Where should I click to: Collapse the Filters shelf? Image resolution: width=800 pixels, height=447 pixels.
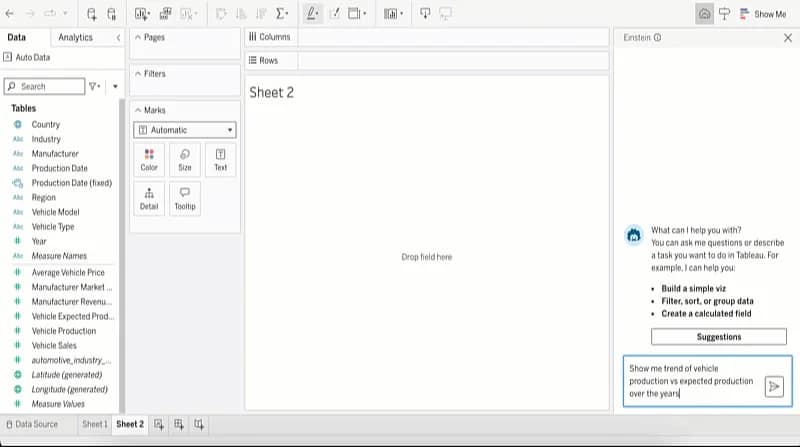[x=137, y=74]
